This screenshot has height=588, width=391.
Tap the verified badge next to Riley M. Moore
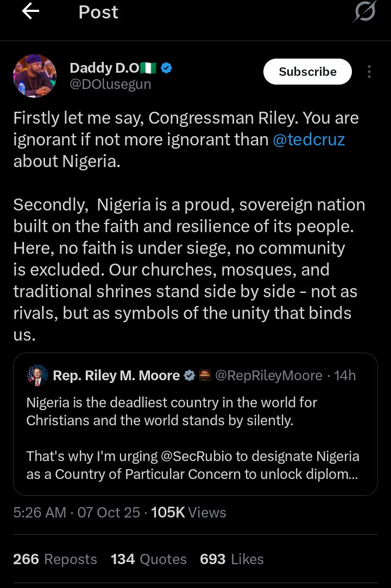click(190, 375)
